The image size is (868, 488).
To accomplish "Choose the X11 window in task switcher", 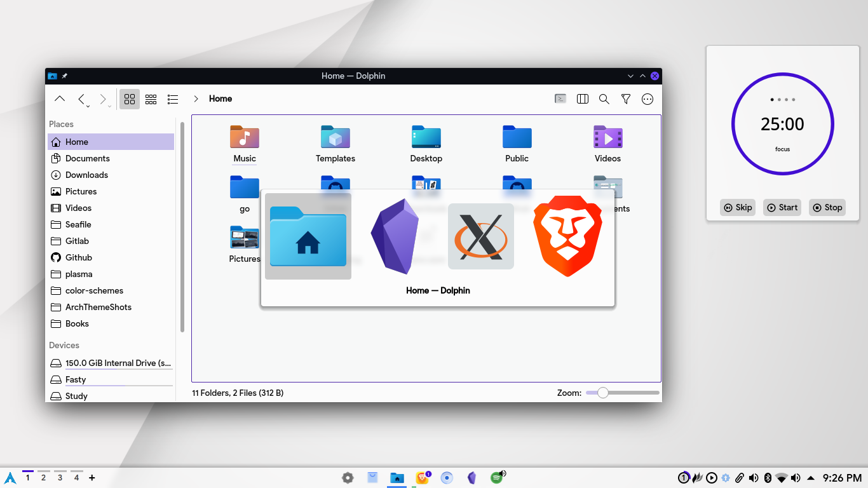I will coord(481,236).
